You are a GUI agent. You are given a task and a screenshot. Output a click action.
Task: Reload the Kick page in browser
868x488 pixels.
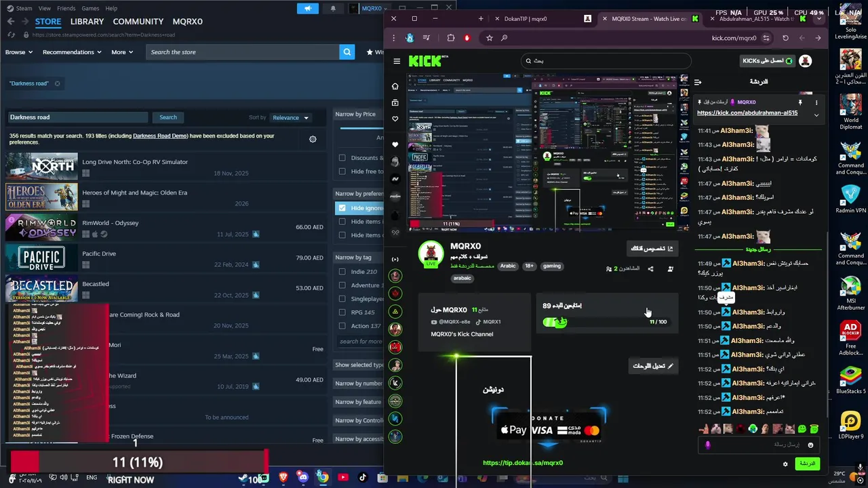click(x=785, y=38)
